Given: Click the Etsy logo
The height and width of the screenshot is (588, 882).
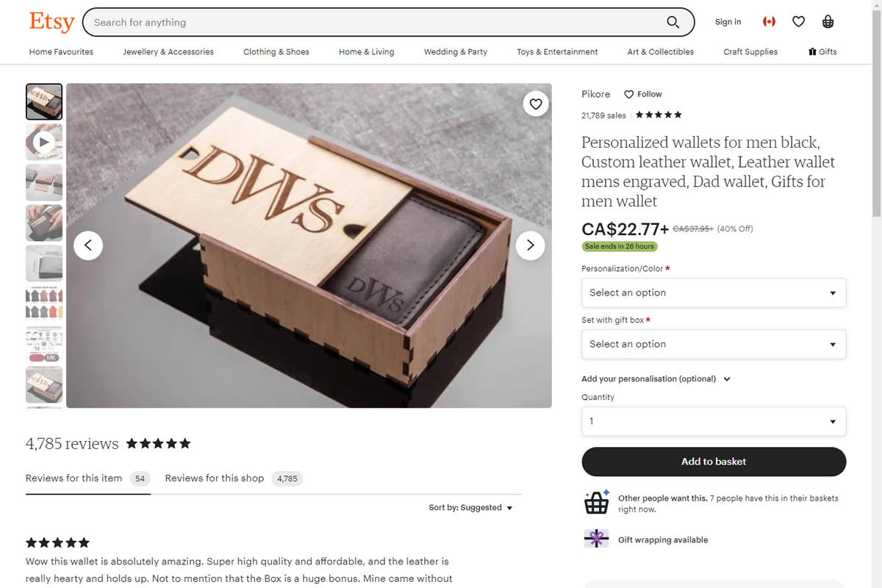Looking at the screenshot, I should coord(51,21).
